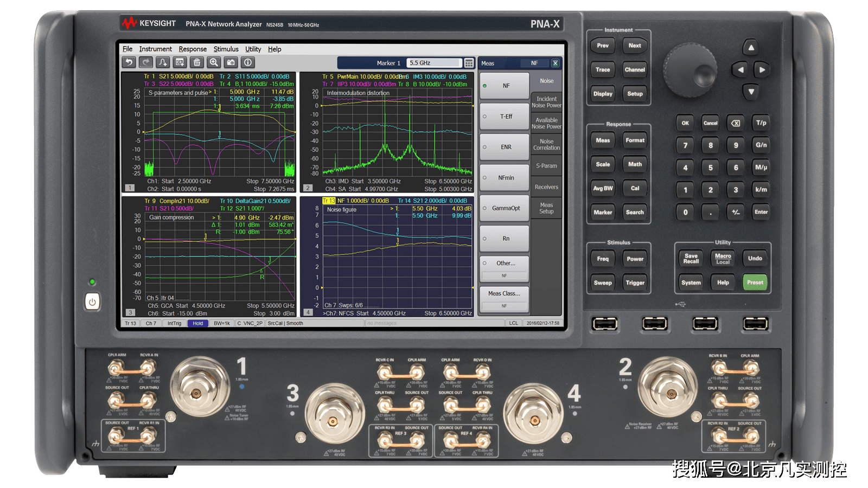Switch to the Incident Noise Power tab

(x=546, y=102)
